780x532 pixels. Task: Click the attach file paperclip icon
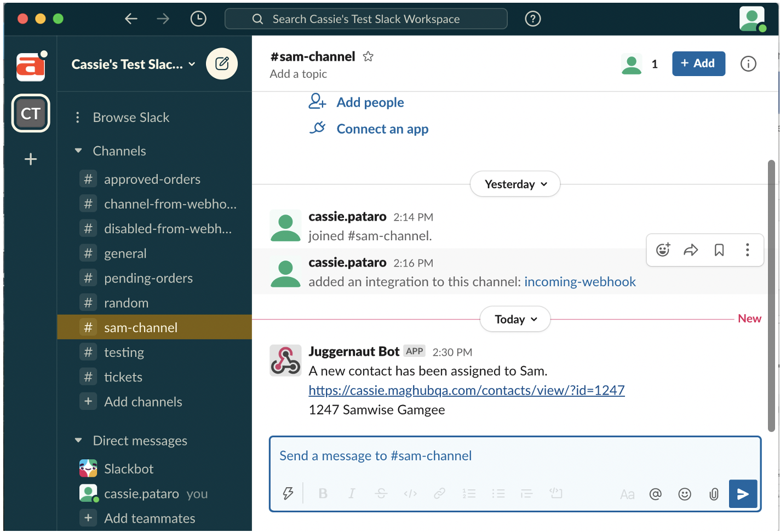[714, 494]
